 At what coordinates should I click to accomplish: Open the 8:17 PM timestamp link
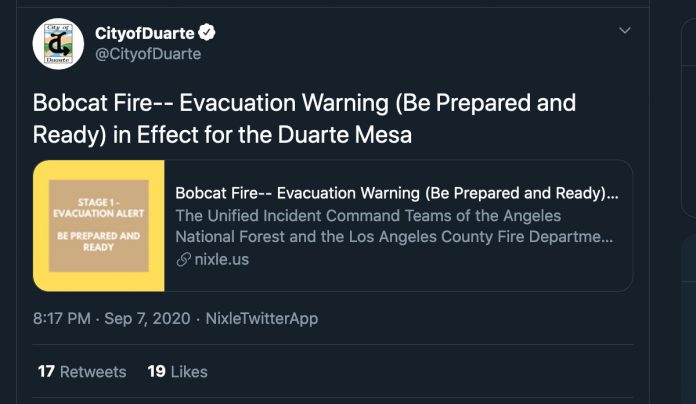point(62,318)
